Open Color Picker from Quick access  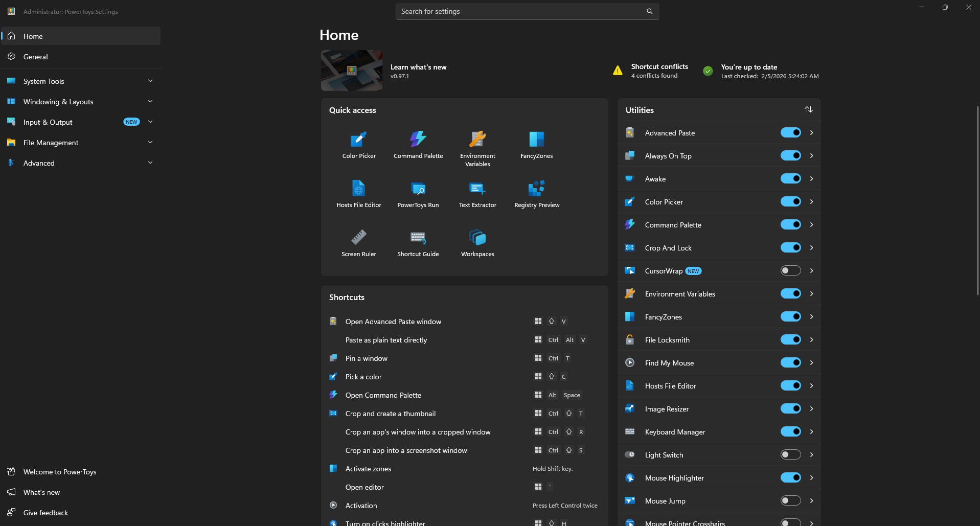[x=358, y=145]
